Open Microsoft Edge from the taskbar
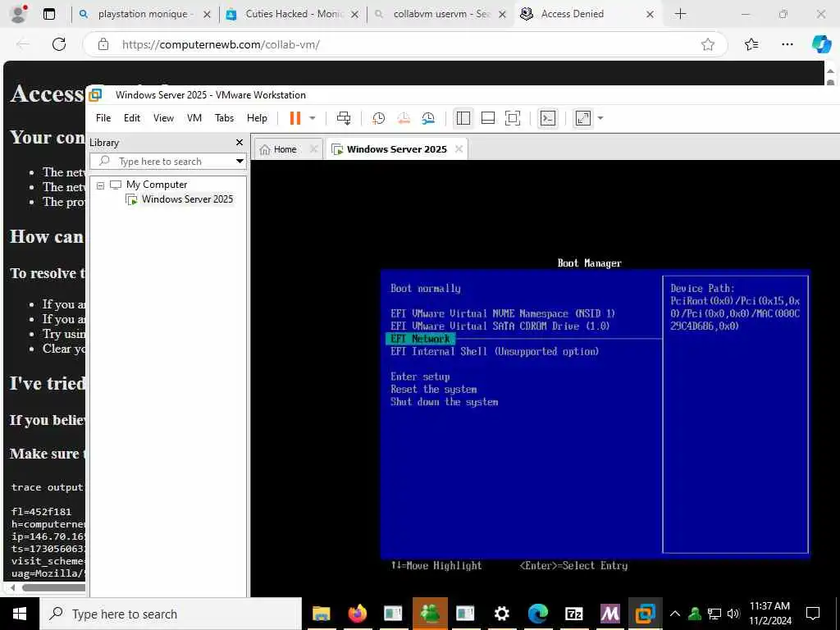 click(538, 614)
